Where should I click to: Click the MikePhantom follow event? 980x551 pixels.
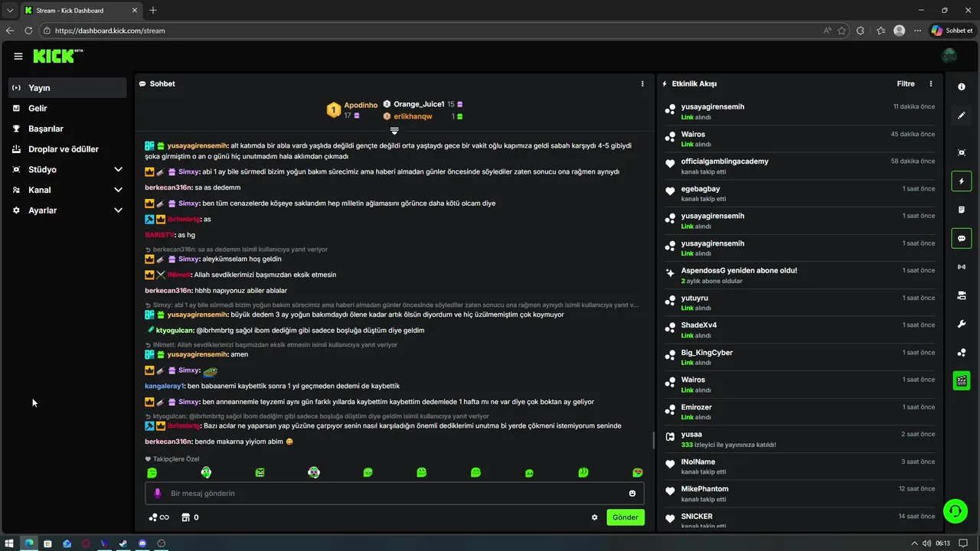[x=799, y=494]
